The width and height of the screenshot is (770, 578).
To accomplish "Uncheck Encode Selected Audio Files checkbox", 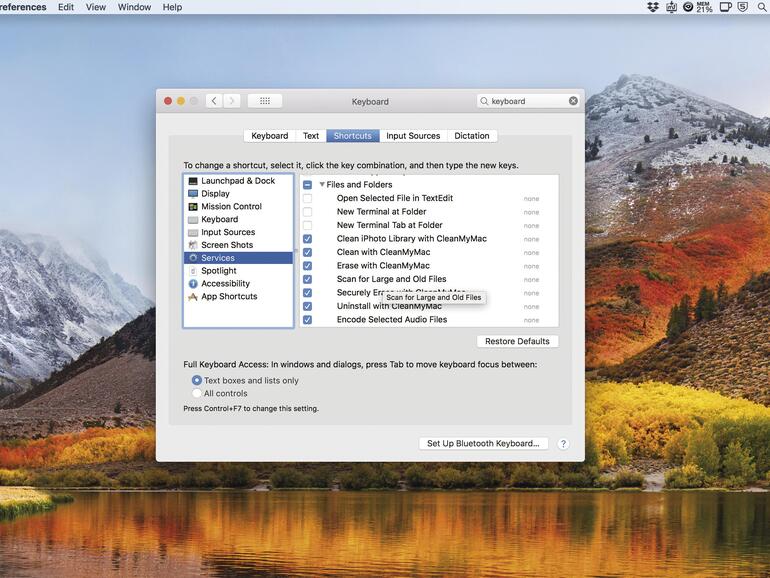I will (x=307, y=320).
